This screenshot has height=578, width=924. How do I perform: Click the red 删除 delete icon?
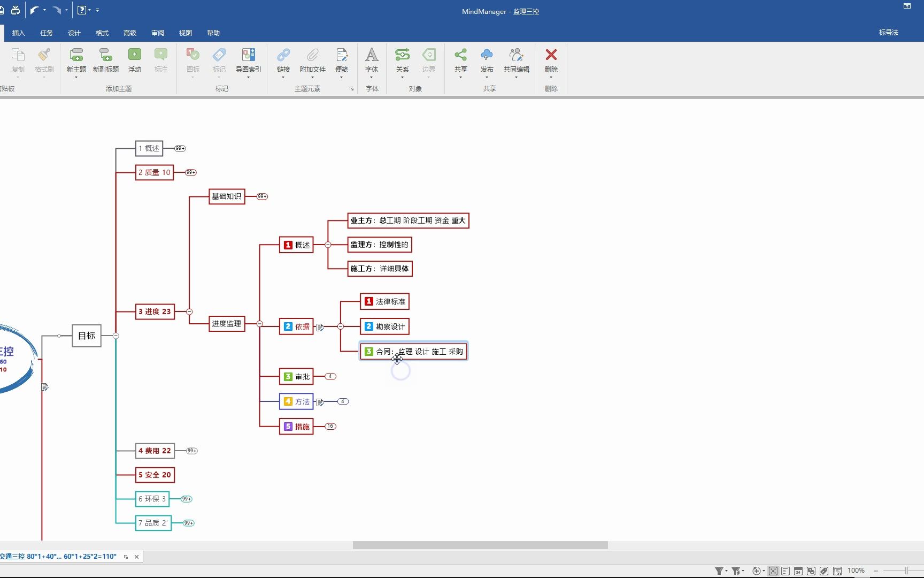[551, 55]
